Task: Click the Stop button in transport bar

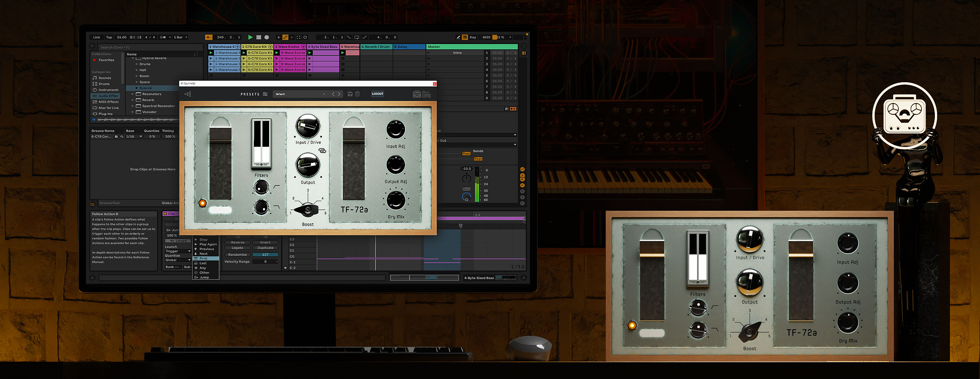Action: click(x=259, y=37)
